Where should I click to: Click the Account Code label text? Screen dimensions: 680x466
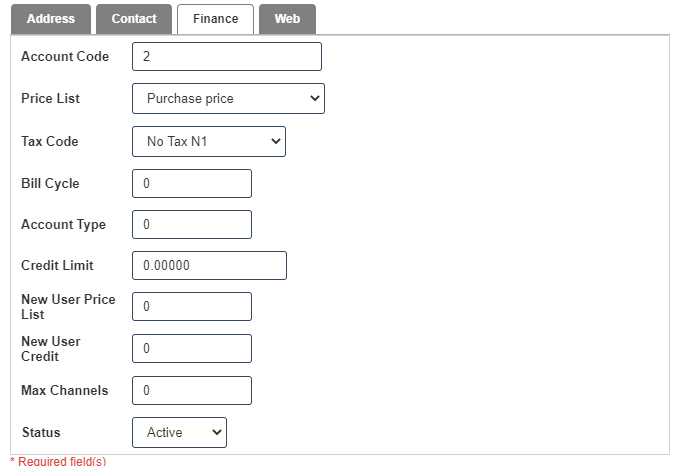point(65,57)
